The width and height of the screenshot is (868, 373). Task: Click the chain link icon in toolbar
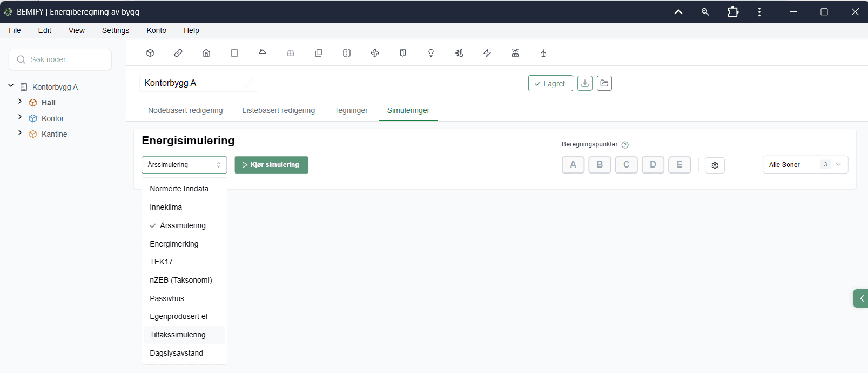[178, 53]
